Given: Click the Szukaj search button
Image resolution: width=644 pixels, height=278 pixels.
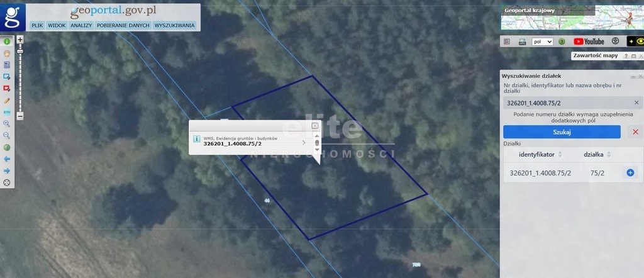Looking at the screenshot, I should pyautogui.click(x=562, y=132).
